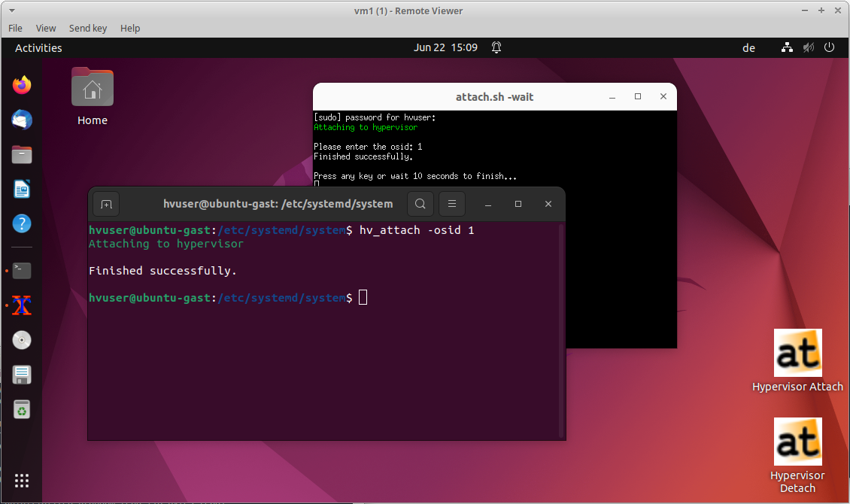Open the Send key menu
This screenshot has width=850, height=504.
tap(88, 28)
